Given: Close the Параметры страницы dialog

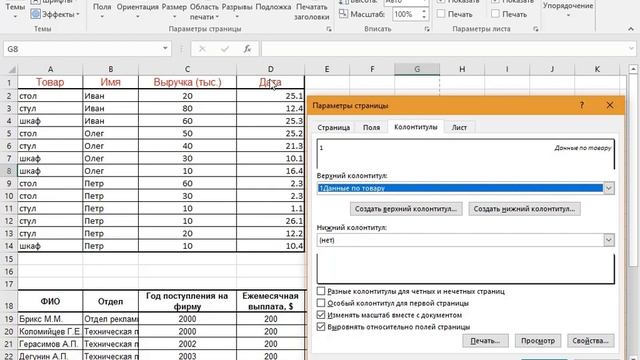Looking at the screenshot, I should pyautogui.click(x=610, y=105).
